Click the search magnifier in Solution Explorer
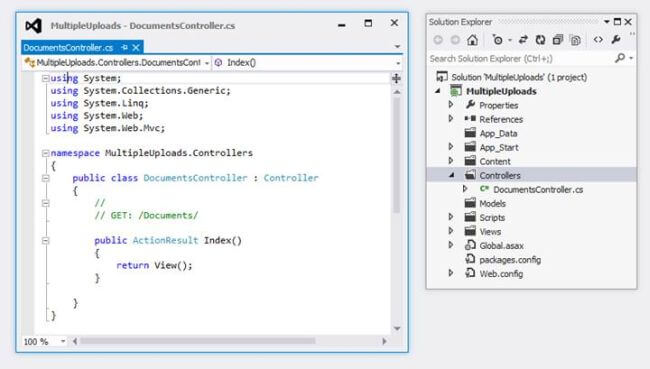The width and height of the screenshot is (650, 369). 620,58
